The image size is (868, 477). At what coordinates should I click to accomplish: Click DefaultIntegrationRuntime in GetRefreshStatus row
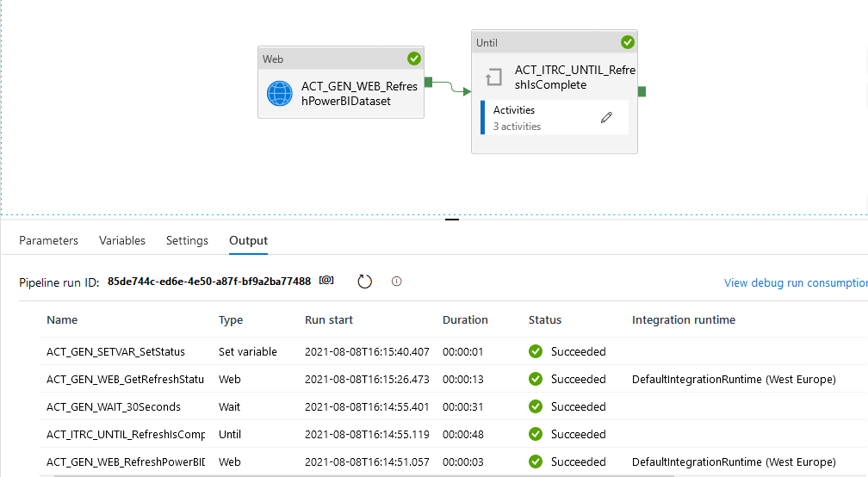[734, 380]
